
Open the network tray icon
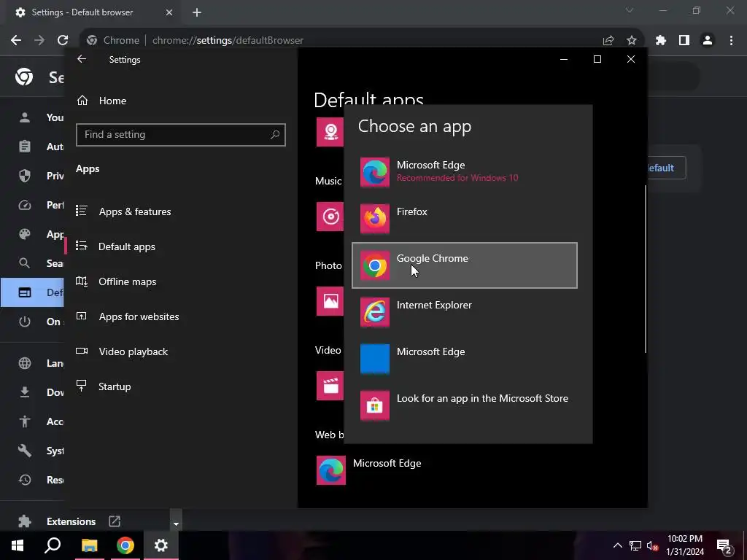(x=635, y=545)
